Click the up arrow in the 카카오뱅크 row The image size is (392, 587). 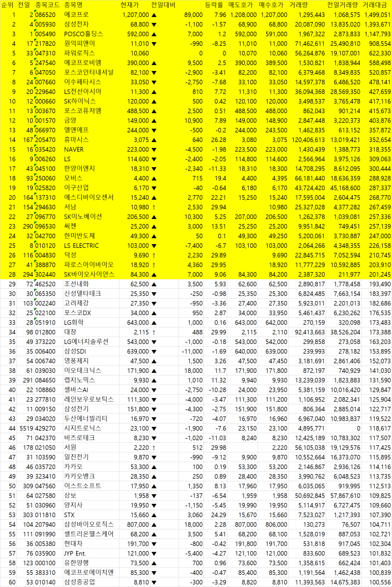[154, 477]
